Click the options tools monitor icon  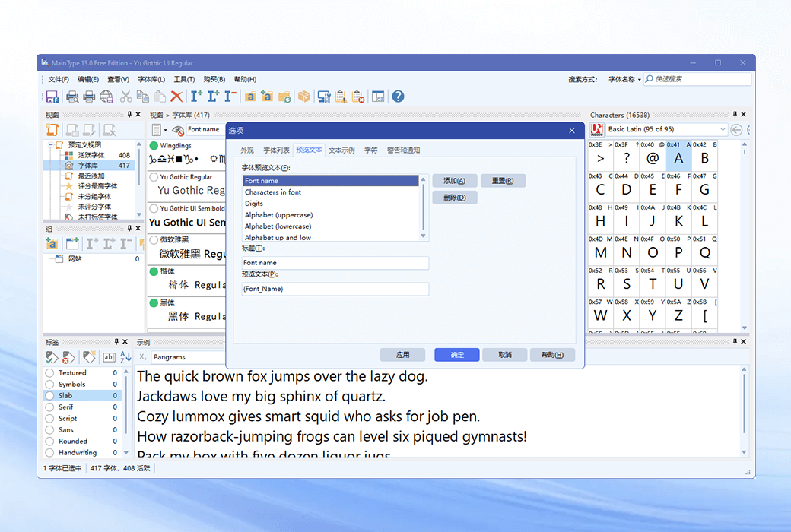tap(324, 97)
